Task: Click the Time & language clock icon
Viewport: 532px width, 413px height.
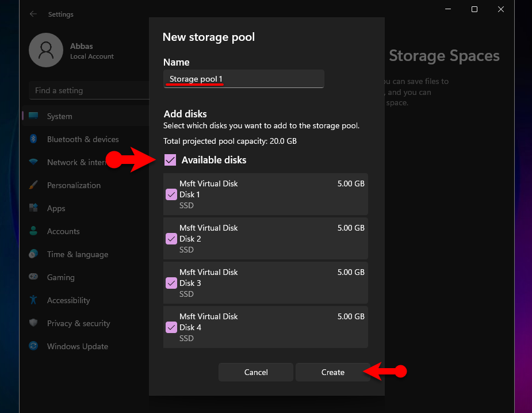Action: click(x=33, y=254)
